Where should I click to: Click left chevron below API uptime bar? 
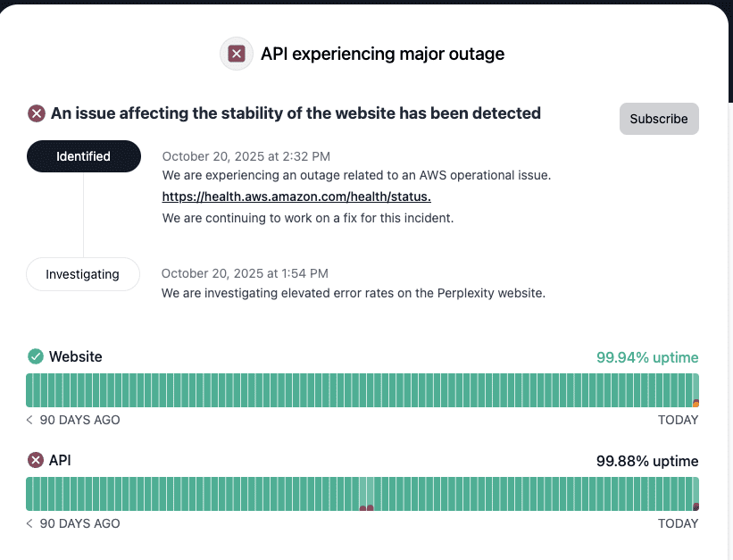pyautogui.click(x=29, y=523)
